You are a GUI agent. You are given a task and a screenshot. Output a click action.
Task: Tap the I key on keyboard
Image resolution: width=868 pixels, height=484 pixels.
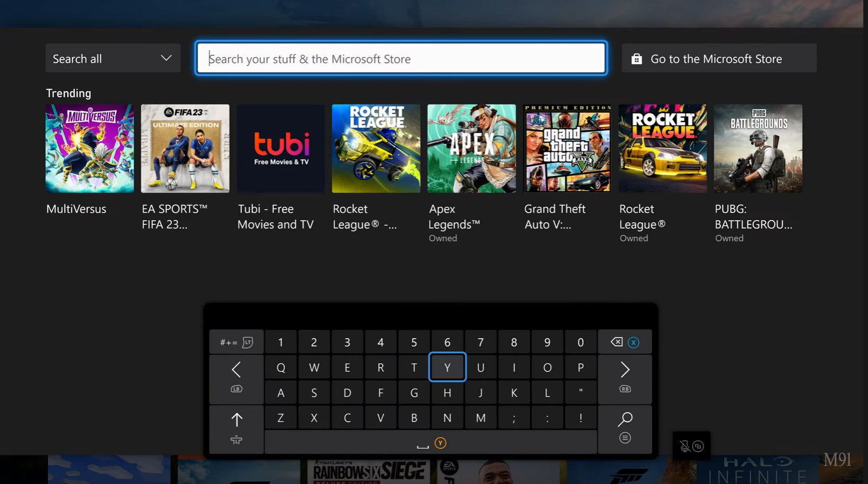pyautogui.click(x=514, y=367)
